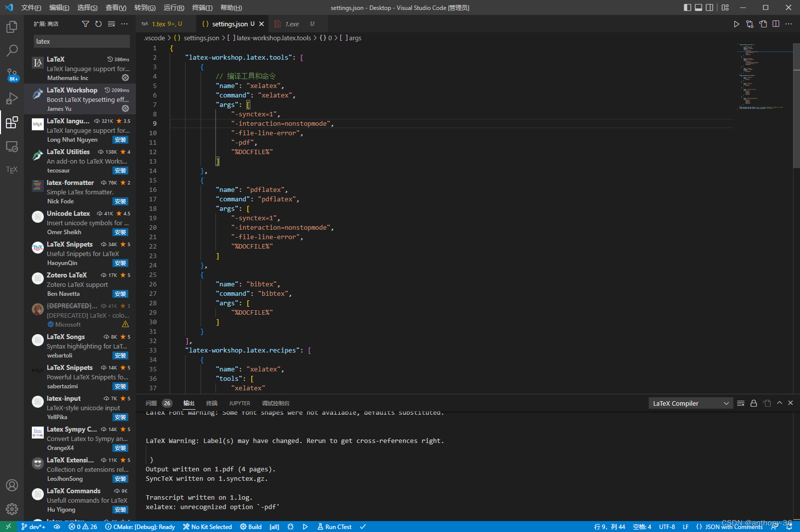Close the settings.json tab

[261, 24]
